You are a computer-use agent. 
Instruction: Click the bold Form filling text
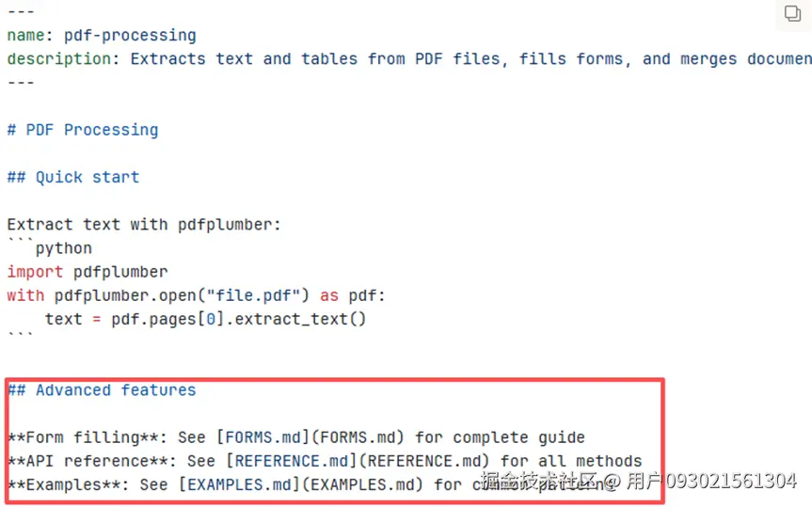coord(73,437)
